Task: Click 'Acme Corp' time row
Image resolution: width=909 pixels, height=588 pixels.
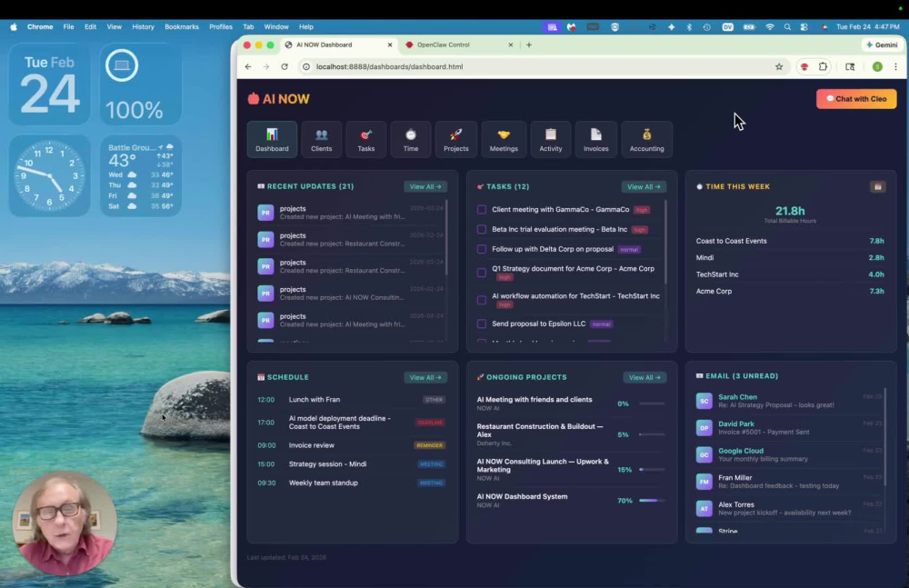Action: (x=790, y=291)
